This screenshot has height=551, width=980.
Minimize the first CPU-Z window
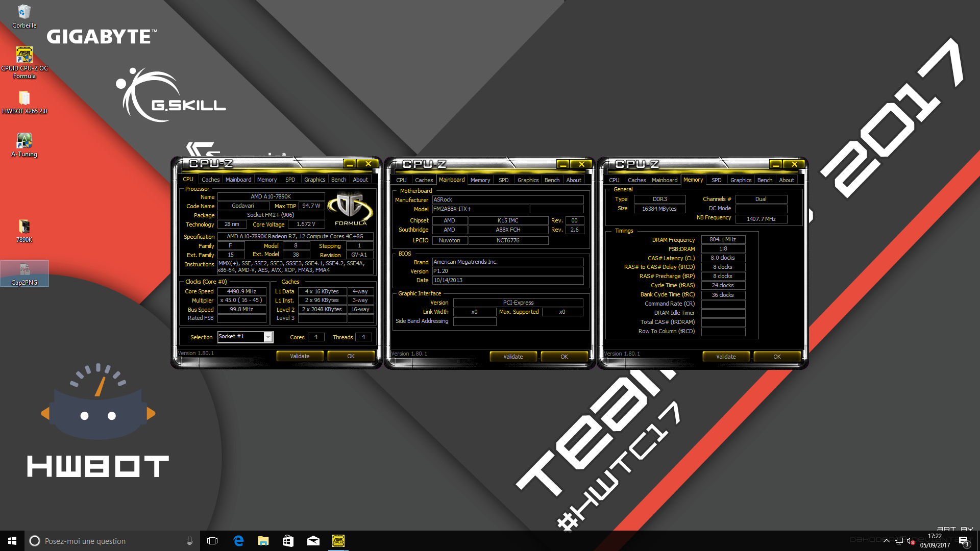(x=350, y=164)
